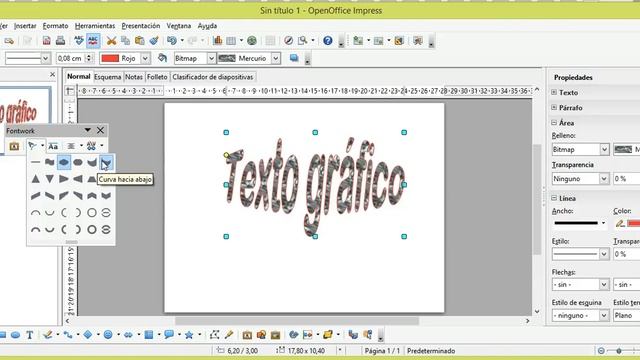The image size is (640, 360).
Task: Open the Estilo de esquina dropdown
Action: click(x=580, y=315)
